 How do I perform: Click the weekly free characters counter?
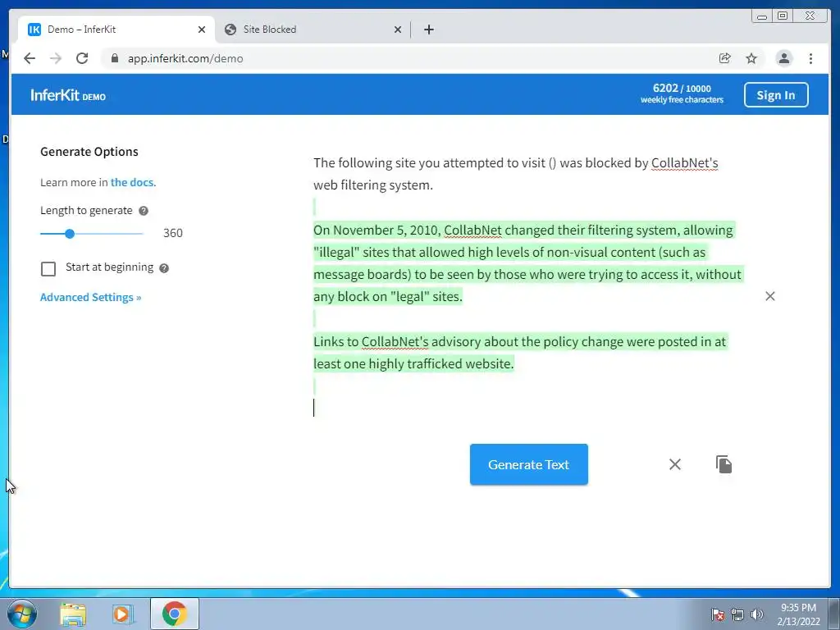(x=682, y=94)
